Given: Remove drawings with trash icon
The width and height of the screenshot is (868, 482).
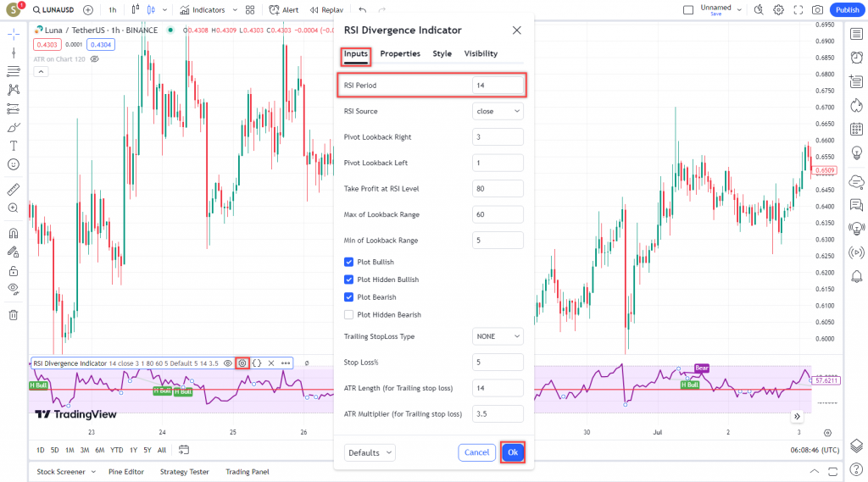Looking at the screenshot, I should pos(14,315).
